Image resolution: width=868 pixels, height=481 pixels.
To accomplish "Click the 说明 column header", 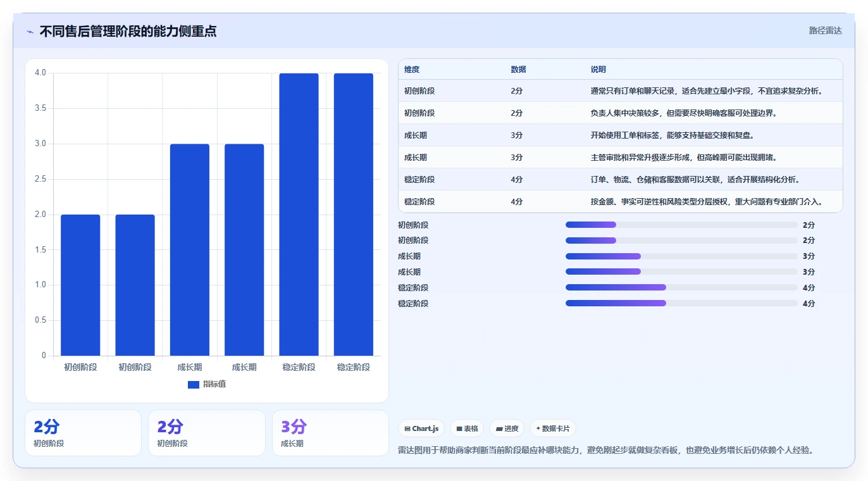I will tap(598, 70).
